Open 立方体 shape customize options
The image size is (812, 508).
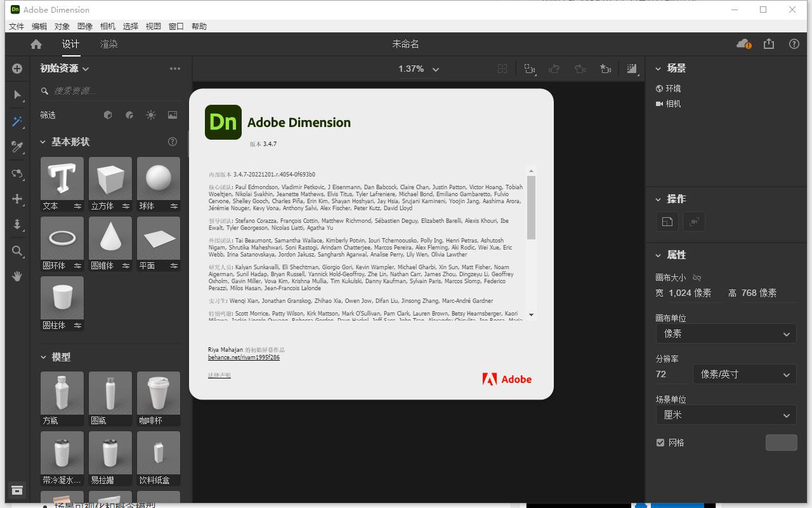tap(126, 206)
